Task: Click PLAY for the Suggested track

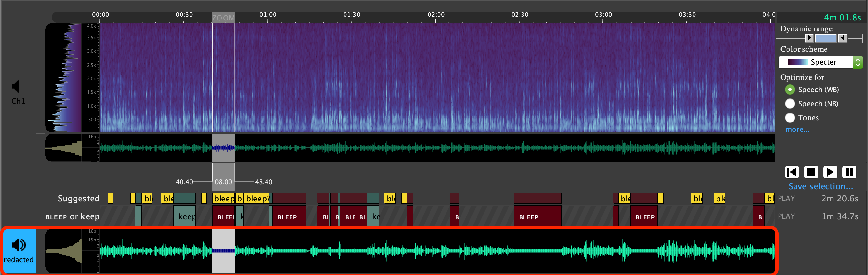Action: click(x=786, y=199)
